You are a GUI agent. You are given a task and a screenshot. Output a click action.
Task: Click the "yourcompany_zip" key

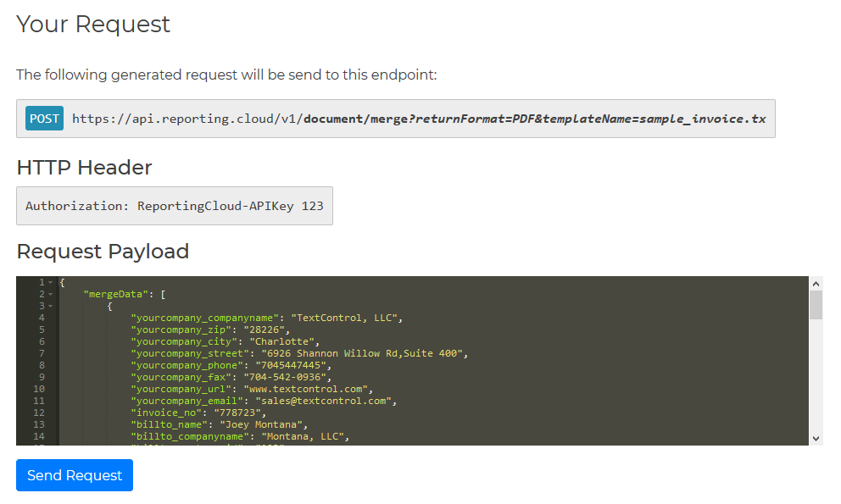click(181, 330)
